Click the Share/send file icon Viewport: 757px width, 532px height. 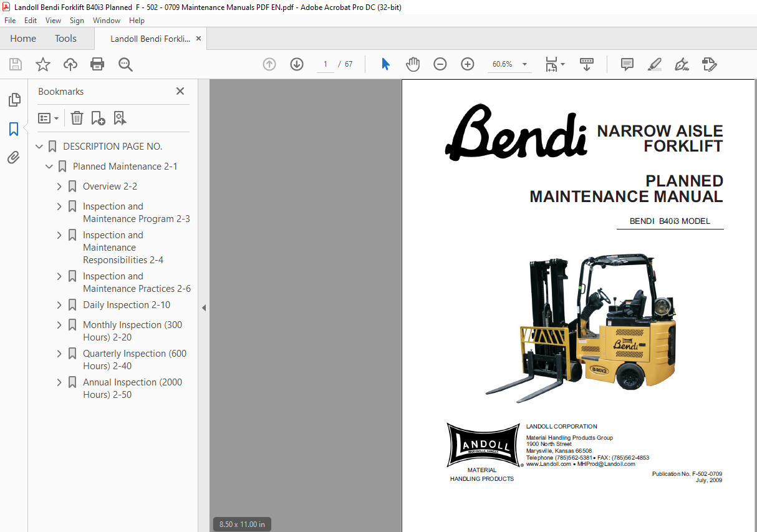coord(710,64)
